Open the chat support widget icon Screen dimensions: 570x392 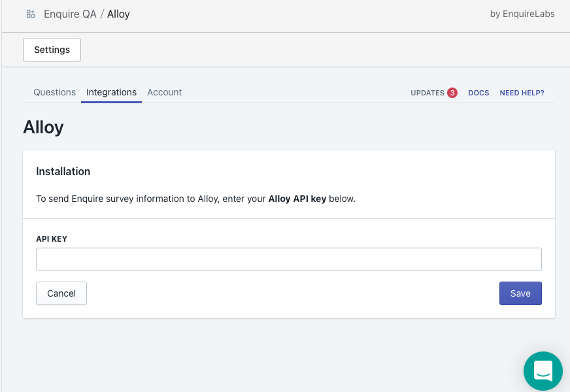(543, 371)
